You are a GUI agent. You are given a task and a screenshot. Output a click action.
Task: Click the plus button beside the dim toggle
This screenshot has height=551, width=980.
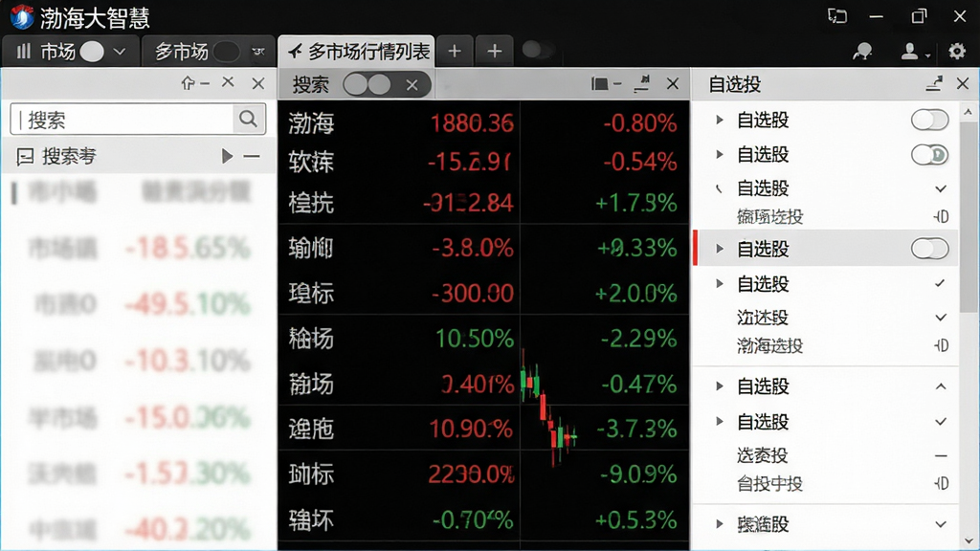495,52
